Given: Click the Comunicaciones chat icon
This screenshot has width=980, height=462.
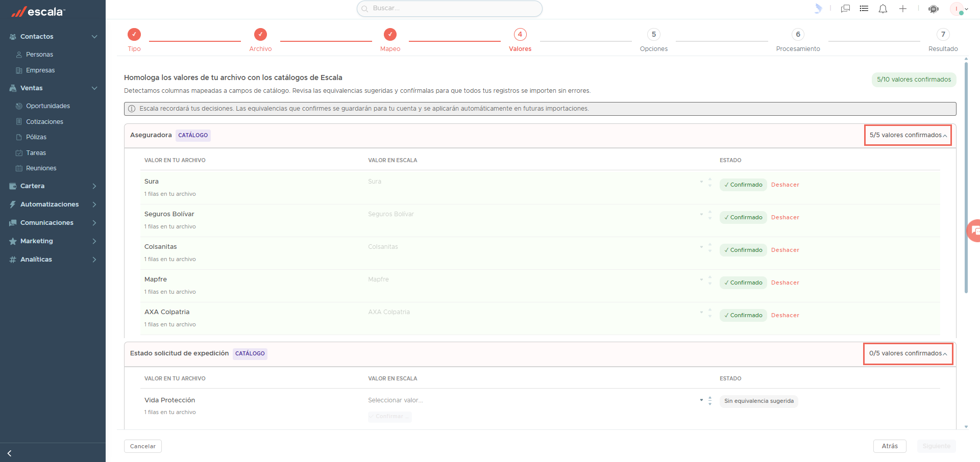Looking at the screenshot, I should 13,223.
